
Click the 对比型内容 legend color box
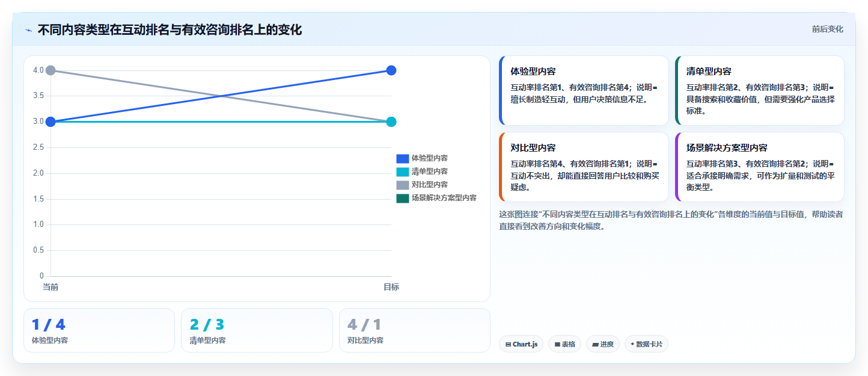click(x=402, y=185)
